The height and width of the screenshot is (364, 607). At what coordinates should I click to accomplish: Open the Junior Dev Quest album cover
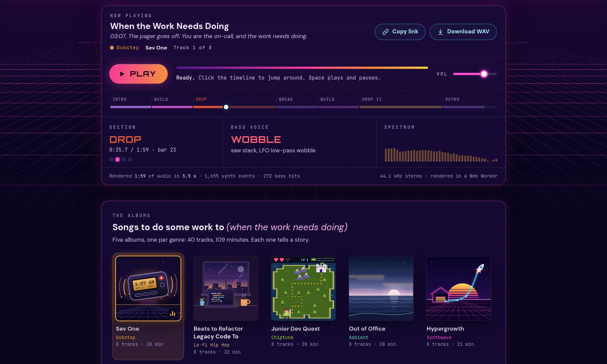(303, 289)
